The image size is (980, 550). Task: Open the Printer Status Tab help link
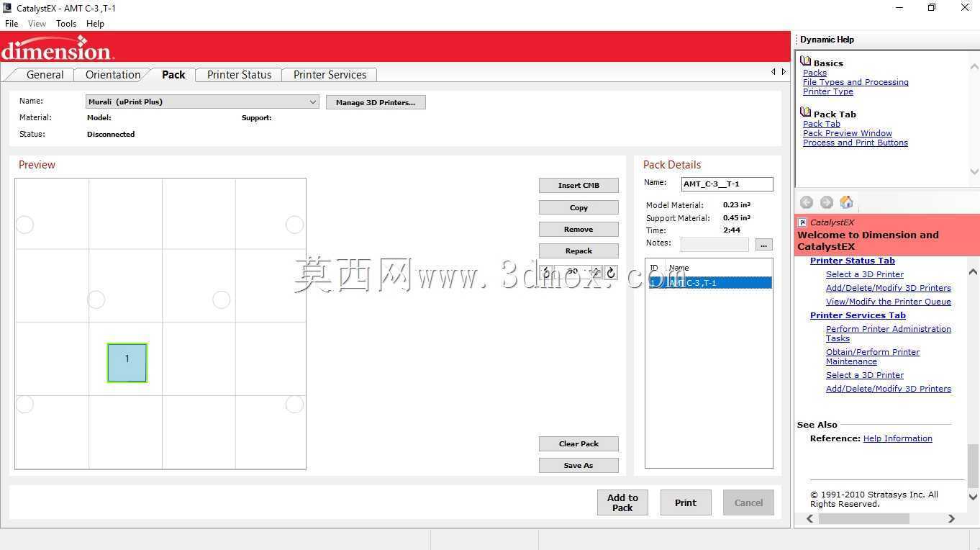(853, 261)
